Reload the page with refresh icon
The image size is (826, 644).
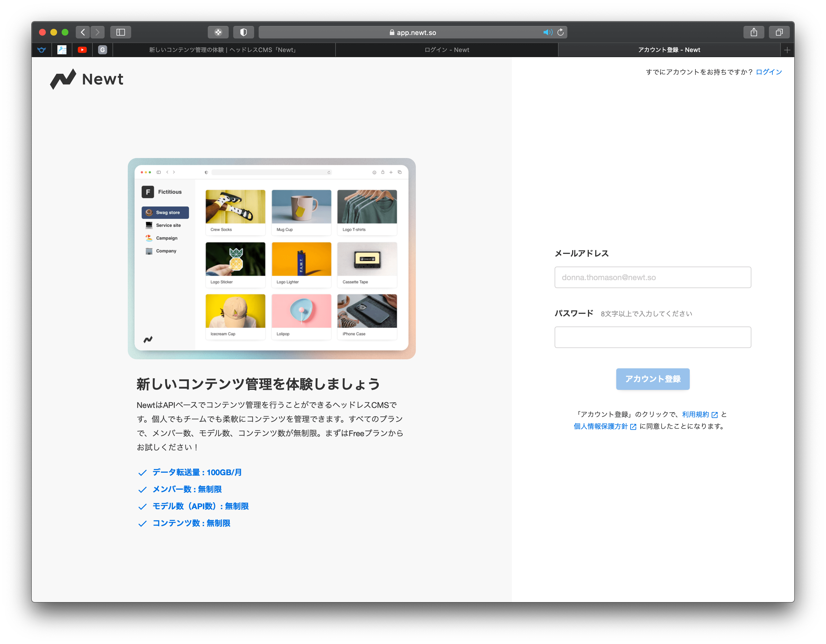tap(561, 32)
